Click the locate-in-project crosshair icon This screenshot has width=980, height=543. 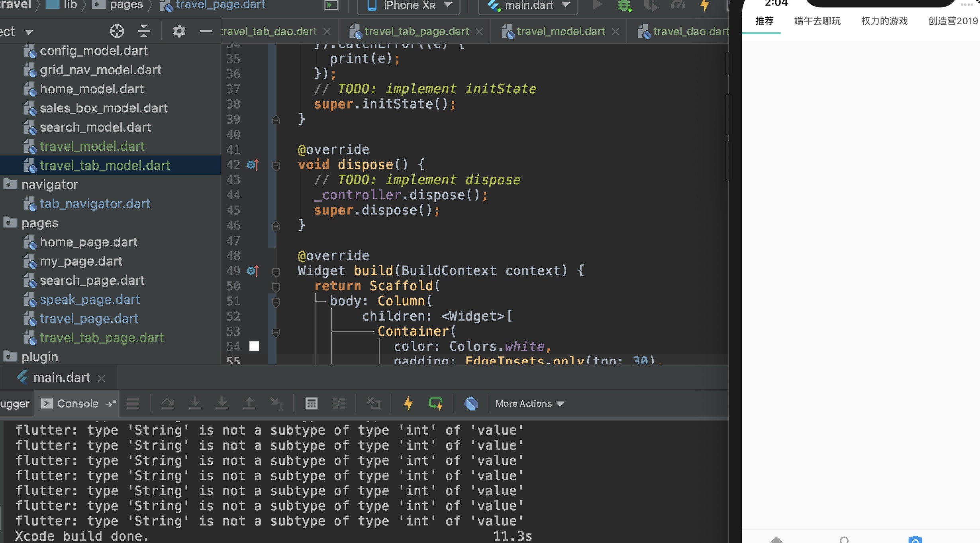tap(117, 31)
